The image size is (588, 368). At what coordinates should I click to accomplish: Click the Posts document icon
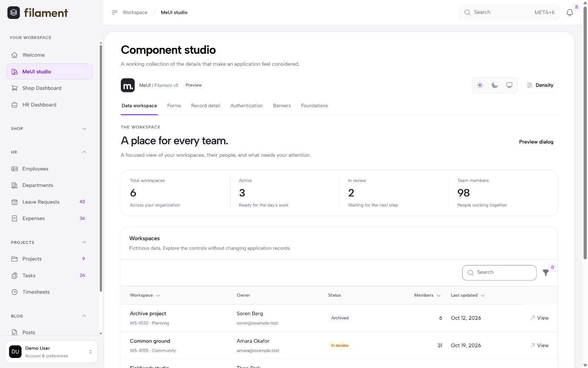[14, 332]
